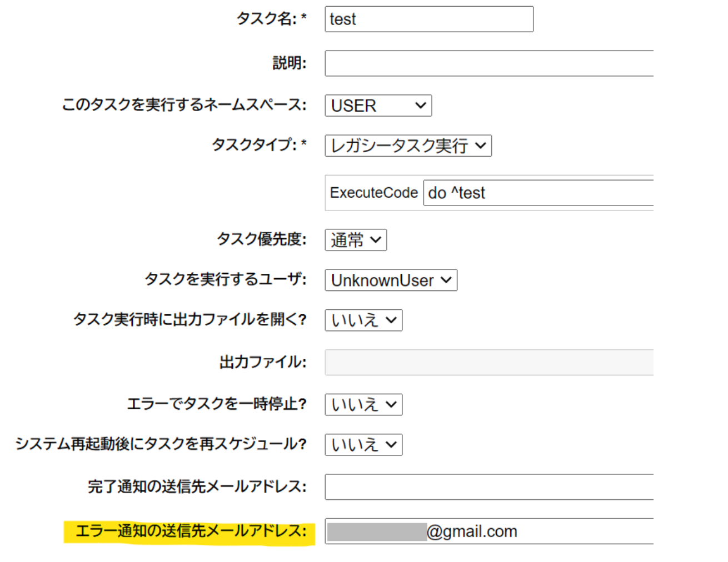
Task: Expand the UnknownUser dropdown
Action: pos(391,280)
